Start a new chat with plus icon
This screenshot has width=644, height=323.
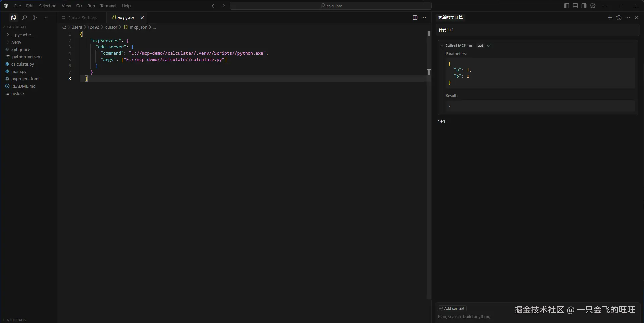pos(610,18)
